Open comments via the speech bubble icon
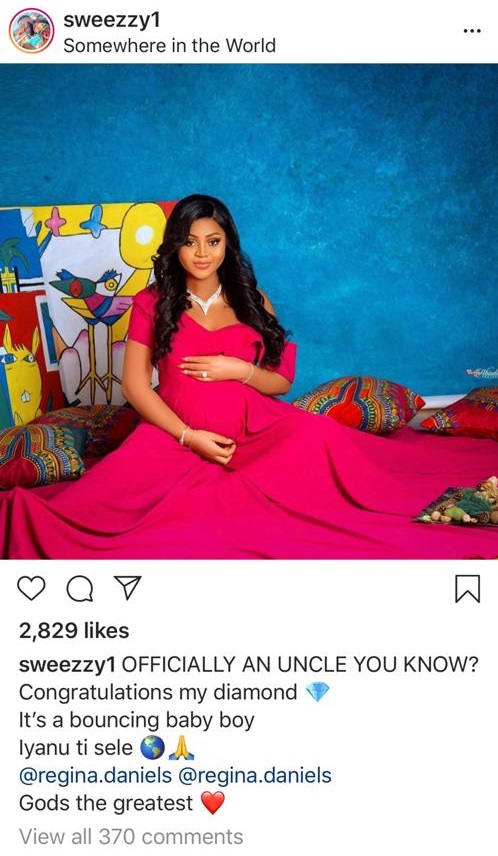 [80, 588]
